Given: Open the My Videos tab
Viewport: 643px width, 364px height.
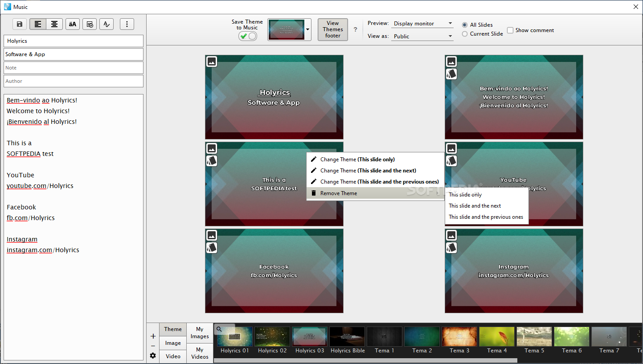Looking at the screenshot, I should (x=200, y=353).
